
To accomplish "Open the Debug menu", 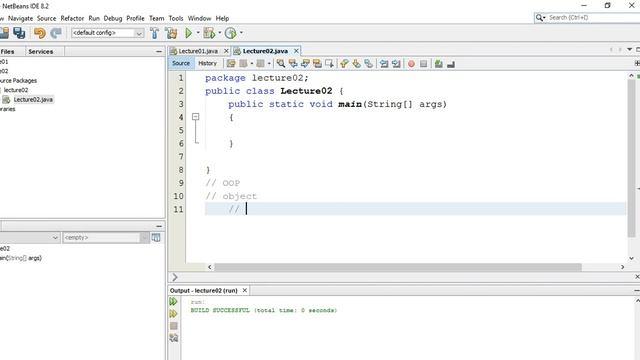I will tap(113, 18).
